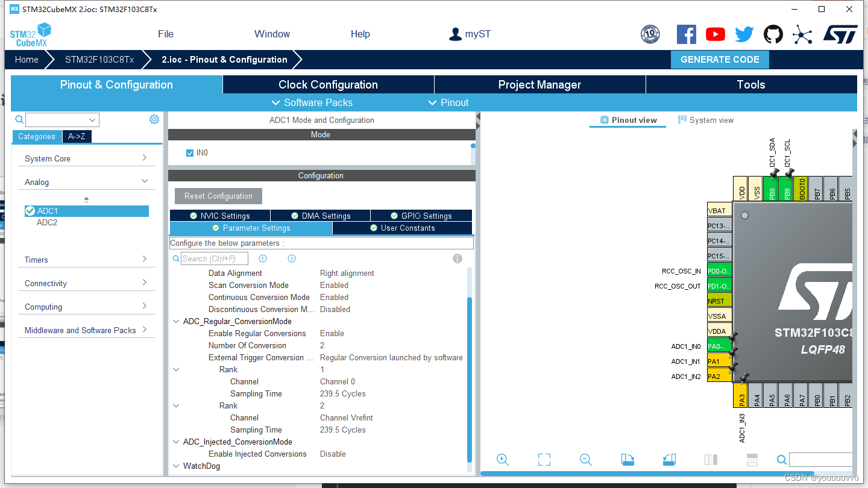Go to next parameter search result

tap(292, 258)
